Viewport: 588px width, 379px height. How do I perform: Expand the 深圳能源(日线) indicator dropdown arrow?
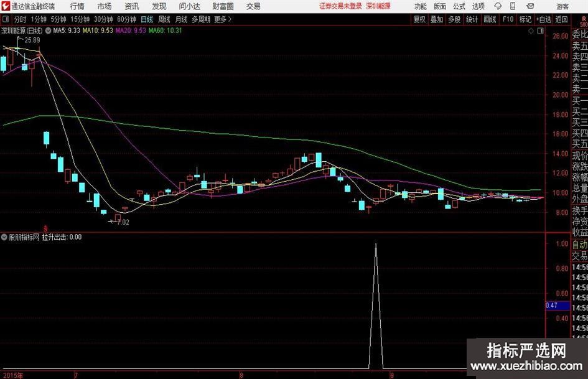click(x=48, y=30)
